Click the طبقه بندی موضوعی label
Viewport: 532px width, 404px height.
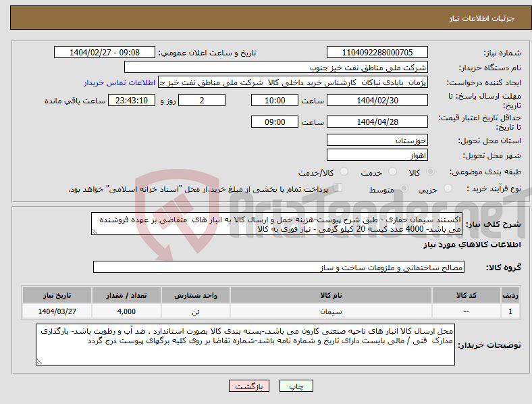(x=485, y=172)
